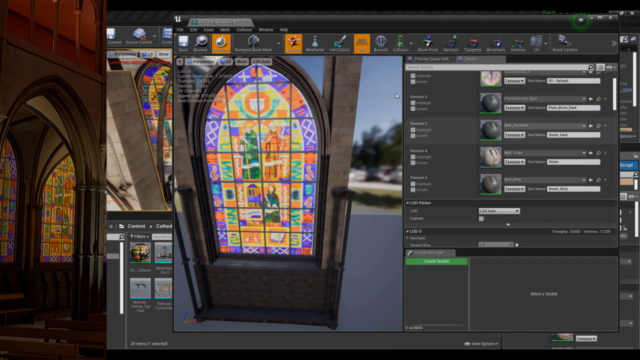Toggle Vertices display icon

518,43
